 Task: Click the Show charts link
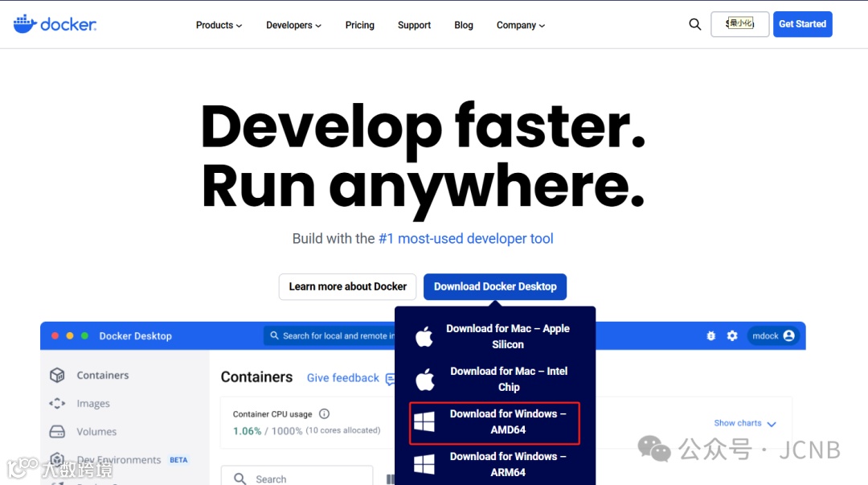click(737, 423)
